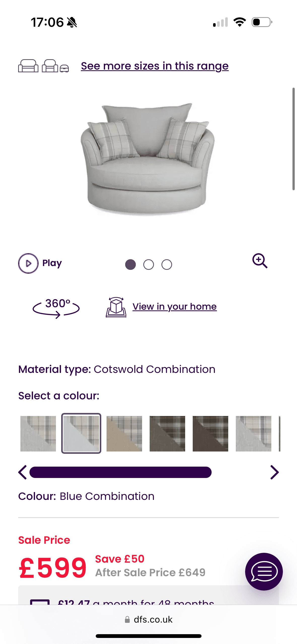The image size is (297, 644).
Task: Open the image zoom magnifier
Action: point(260,261)
